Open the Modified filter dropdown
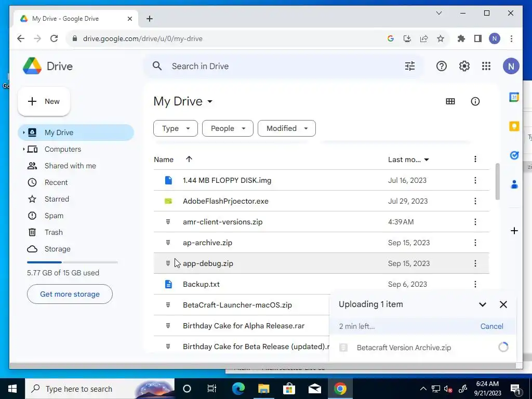This screenshot has height=399, width=532. (287, 128)
